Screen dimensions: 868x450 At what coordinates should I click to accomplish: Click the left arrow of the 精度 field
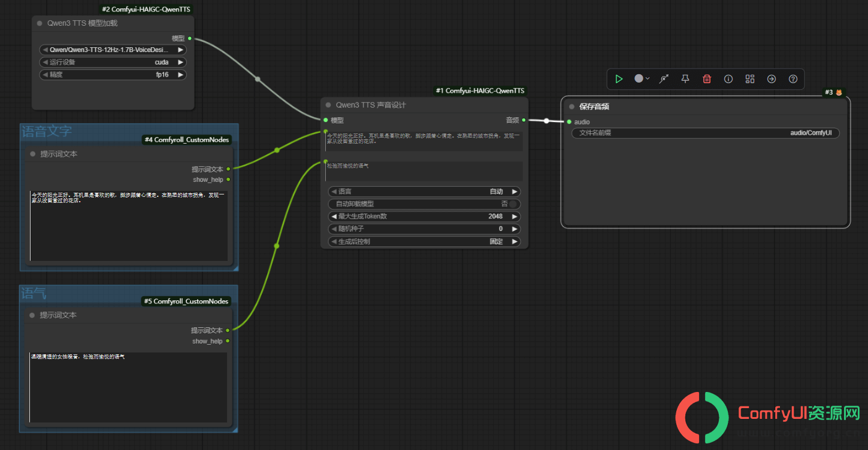tap(45, 75)
